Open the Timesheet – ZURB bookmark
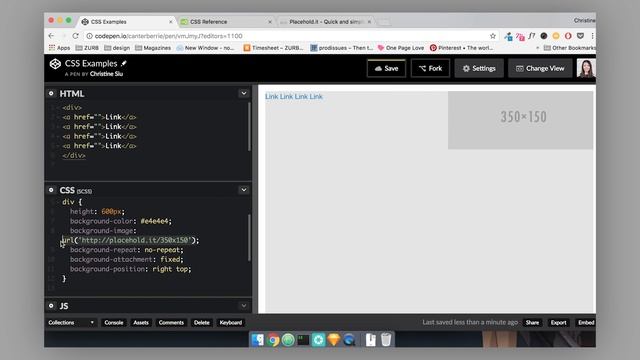The height and width of the screenshot is (360, 640). pyautogui.click(x=273, y=48)
